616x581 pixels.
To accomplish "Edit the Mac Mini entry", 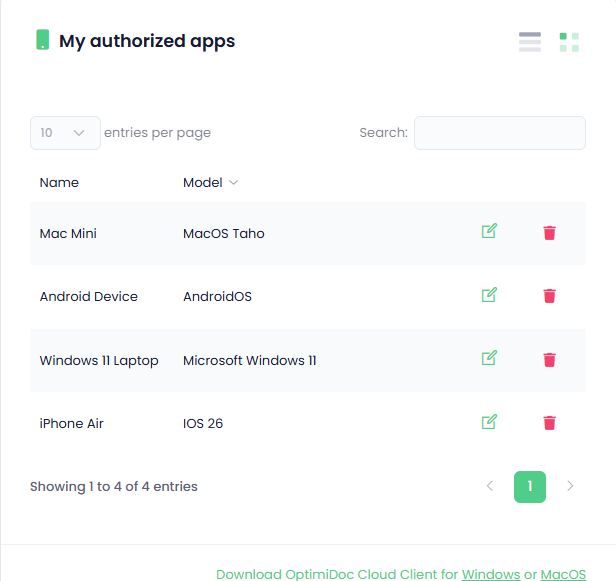I will coord(489,232).
